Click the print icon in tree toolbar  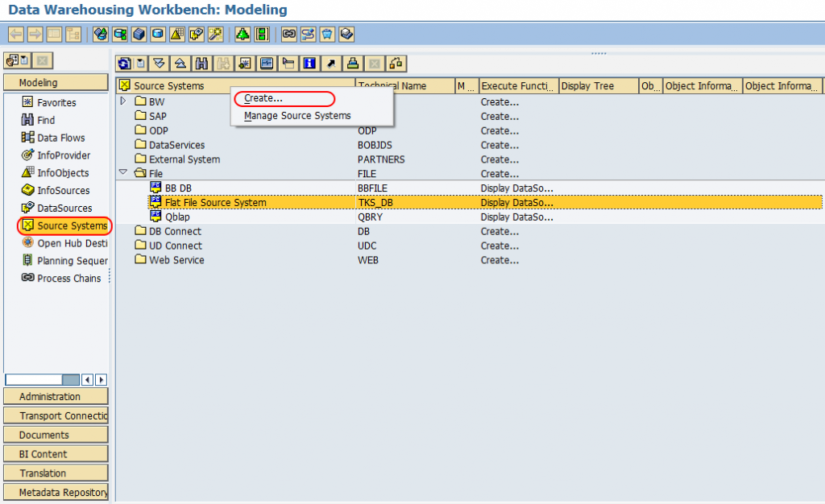(x=352, y=63)
